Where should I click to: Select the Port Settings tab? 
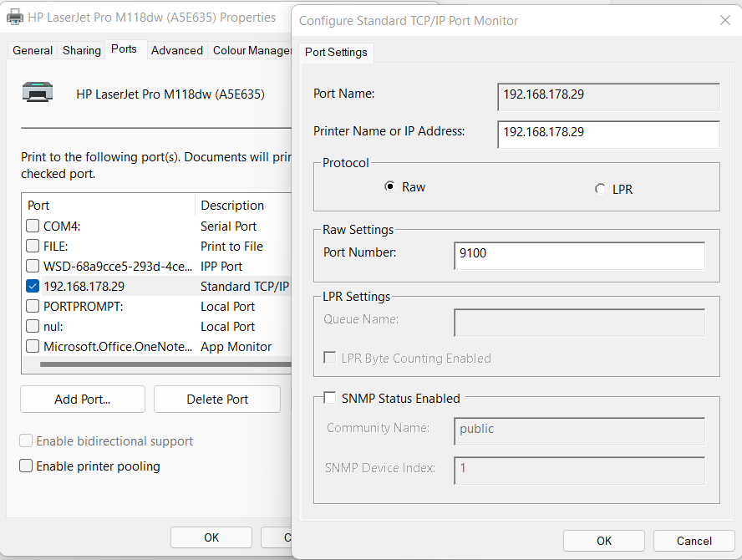(336, 52)
